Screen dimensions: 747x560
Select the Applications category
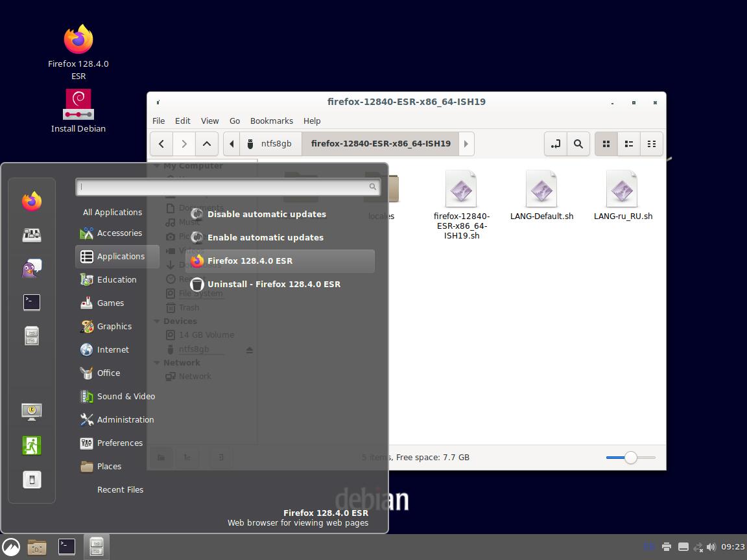tap(117, 257)
